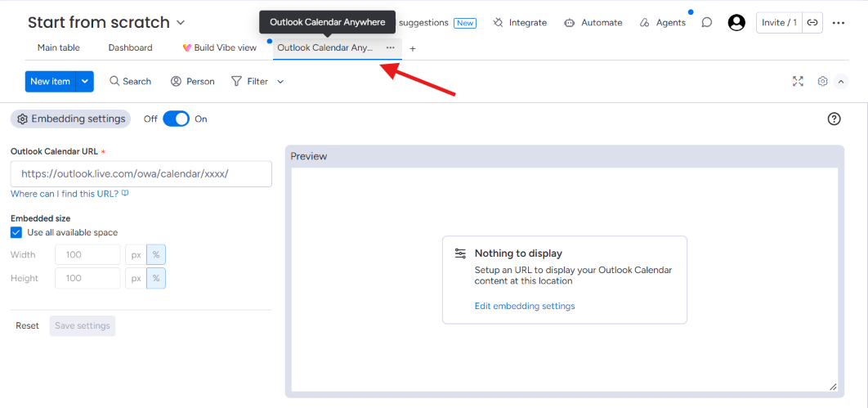Open the board options three-dot menu
The height and width of the screenshot is (408, 868).
[x=838, y=23]
